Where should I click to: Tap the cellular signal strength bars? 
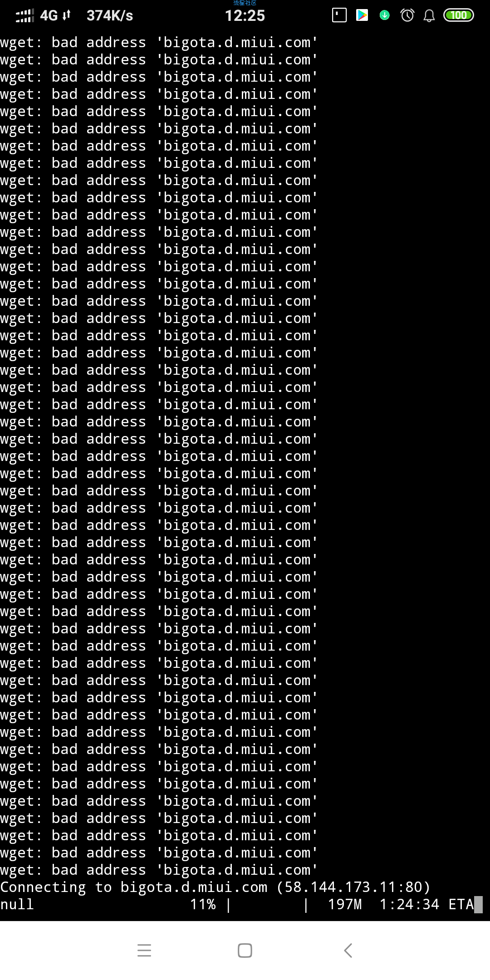(x=24, y=16)
